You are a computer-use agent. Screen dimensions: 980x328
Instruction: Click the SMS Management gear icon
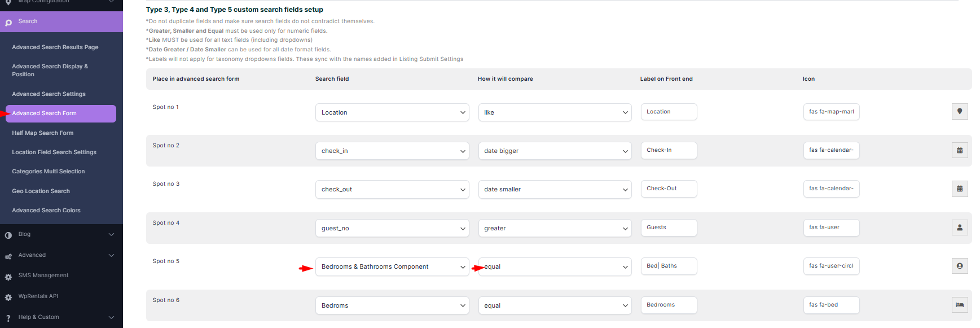coord(8,277)
